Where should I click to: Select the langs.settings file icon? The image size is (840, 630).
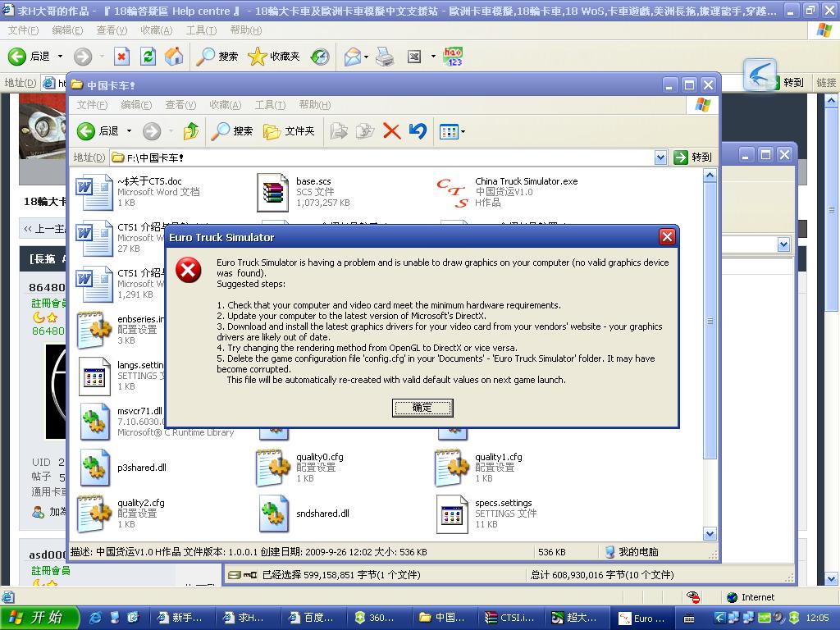click(94, 376)
